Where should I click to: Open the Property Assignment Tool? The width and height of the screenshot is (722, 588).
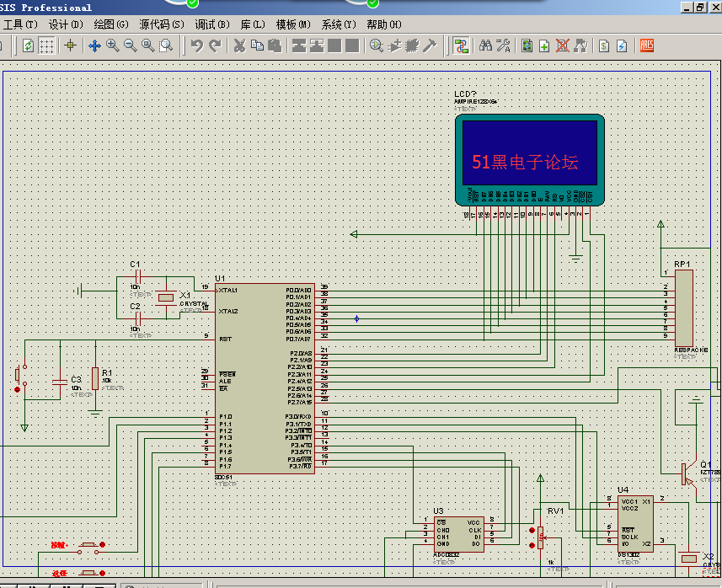coord(503,45)
